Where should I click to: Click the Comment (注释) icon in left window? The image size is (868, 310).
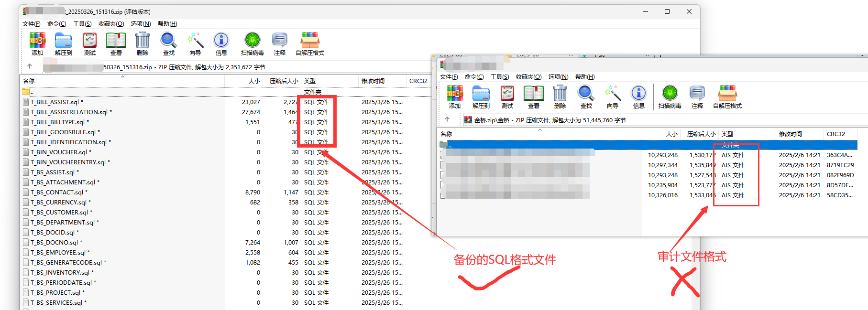click(279, 43)
